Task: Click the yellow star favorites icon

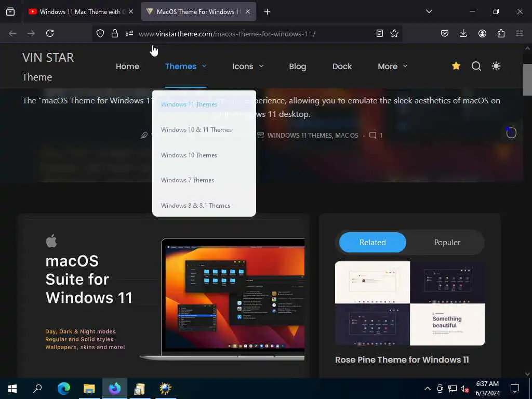Action: (x=456, y=66)
